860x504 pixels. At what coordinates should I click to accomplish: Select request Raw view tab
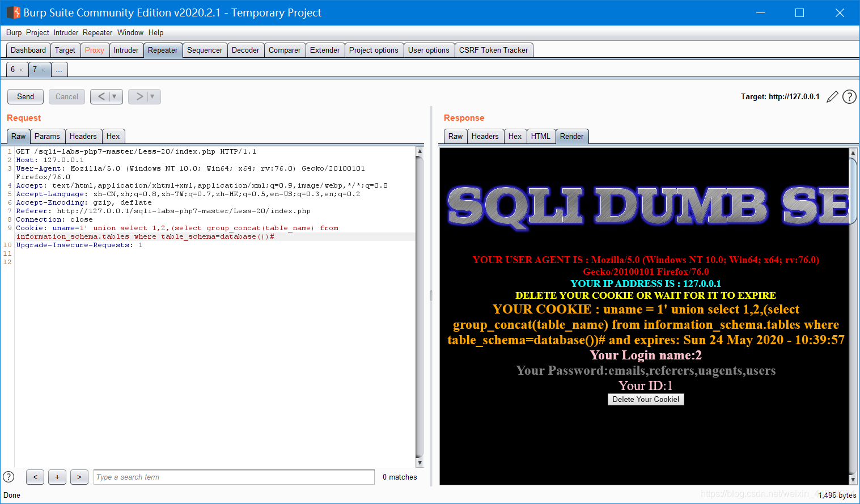pyautogui.click(x=19, y=136)
